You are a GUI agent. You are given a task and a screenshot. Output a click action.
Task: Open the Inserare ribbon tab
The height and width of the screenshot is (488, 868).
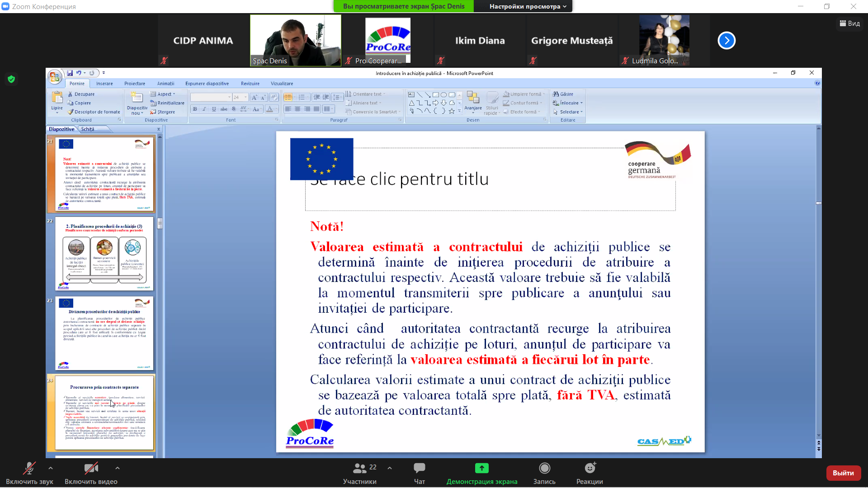tap(104, 84)
